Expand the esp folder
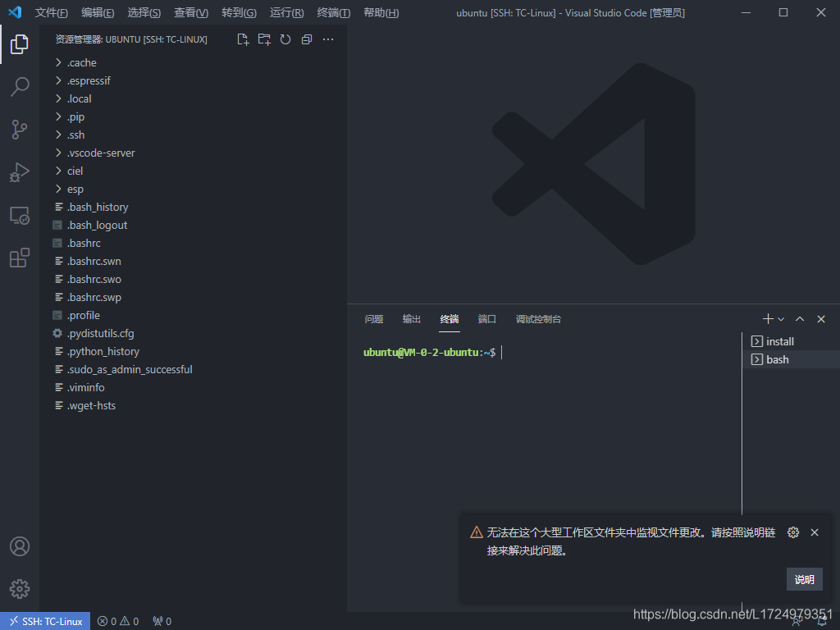Screen dimensions: 840x630 [x=194, y=189]
